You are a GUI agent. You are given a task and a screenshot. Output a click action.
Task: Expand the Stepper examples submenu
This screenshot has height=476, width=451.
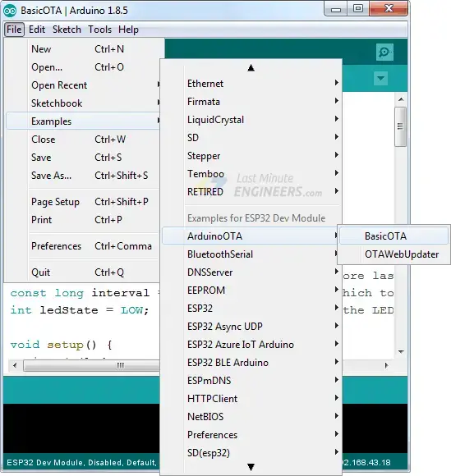[x=251, y=155]
